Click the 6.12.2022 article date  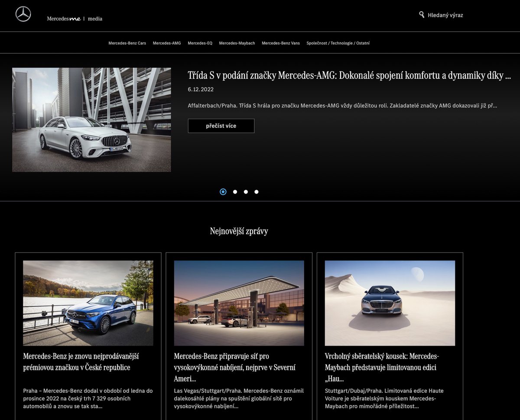[201, 90]
